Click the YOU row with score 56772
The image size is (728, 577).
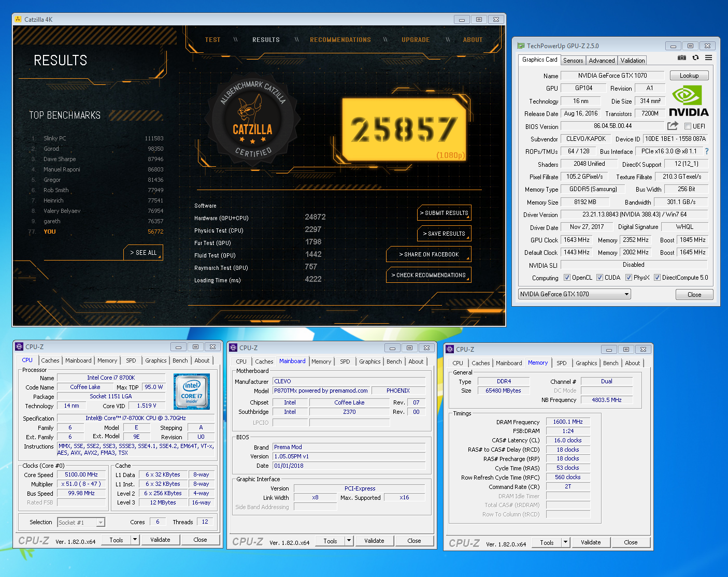click(97, 232)
